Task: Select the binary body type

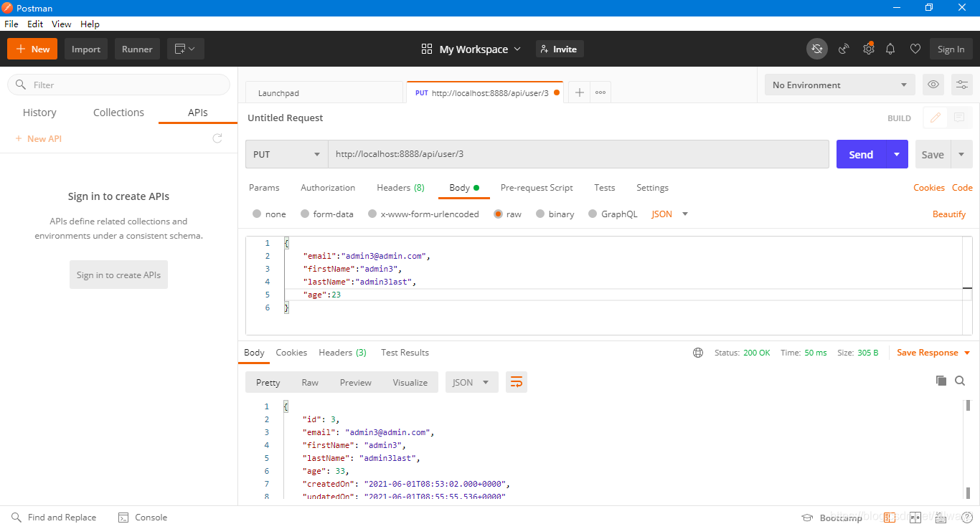Action: pos(555,214)
